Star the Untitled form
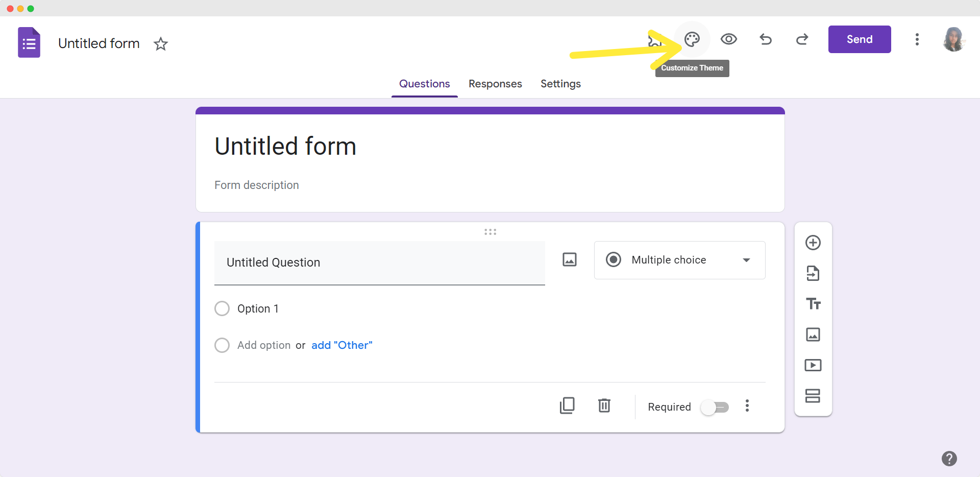The width and height of the screenshot is (980, 477). (x=161, y=44)
